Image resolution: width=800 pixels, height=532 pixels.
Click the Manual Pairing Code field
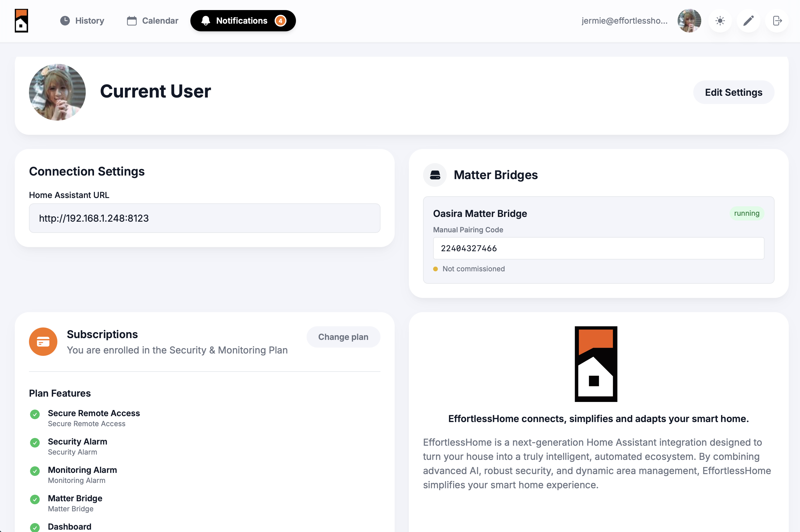pos(598,248)
